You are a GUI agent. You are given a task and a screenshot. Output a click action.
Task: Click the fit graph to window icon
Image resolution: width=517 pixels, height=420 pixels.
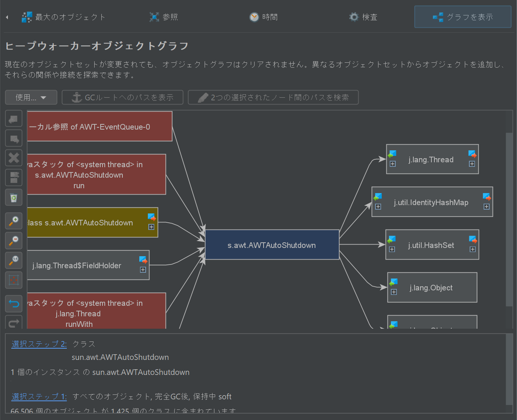[x=14, y=280]
